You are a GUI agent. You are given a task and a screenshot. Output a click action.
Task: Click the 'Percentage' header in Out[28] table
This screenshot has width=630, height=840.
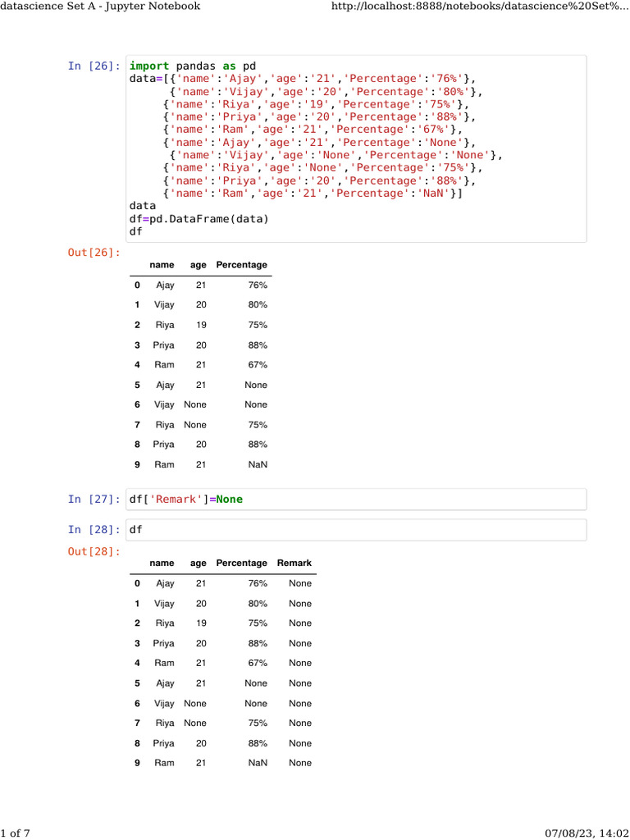coord(242,563)
